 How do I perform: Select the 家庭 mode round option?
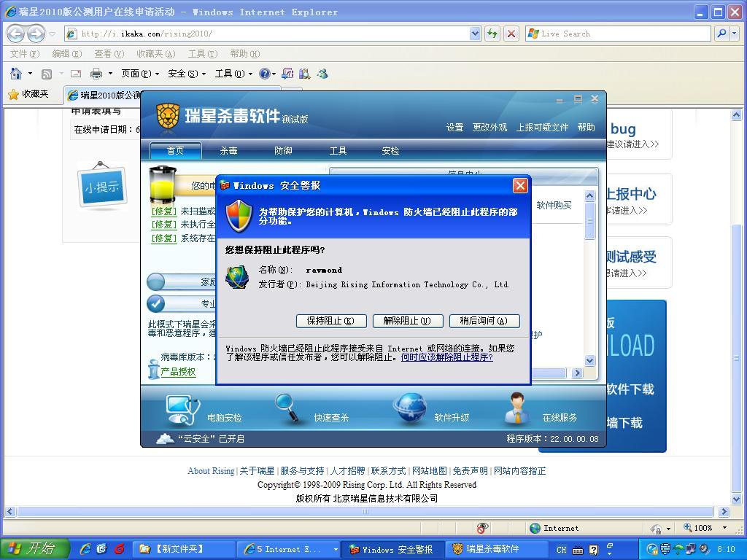156,281
